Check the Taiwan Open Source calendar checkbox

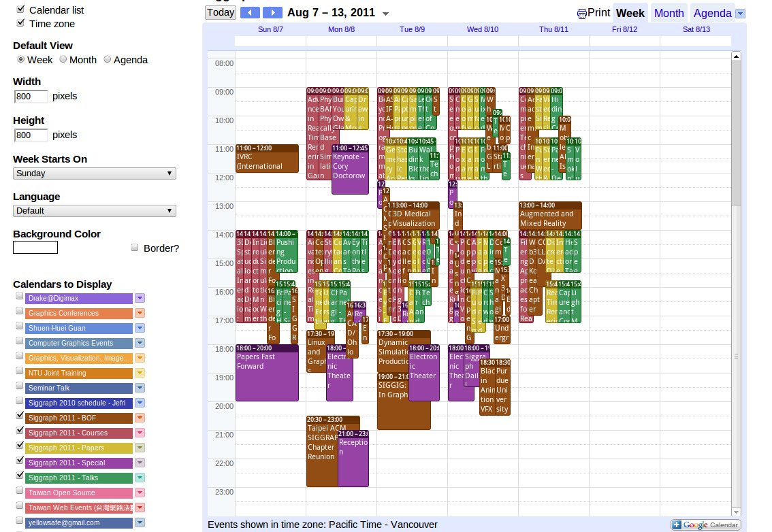(19, 491)
